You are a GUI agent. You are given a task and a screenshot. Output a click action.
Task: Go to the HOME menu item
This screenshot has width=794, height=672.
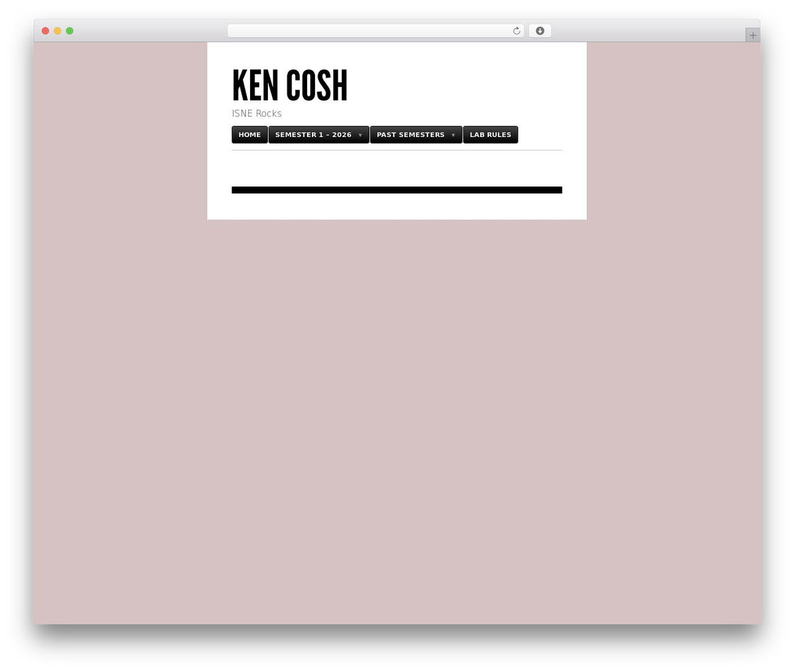point(250,135)
